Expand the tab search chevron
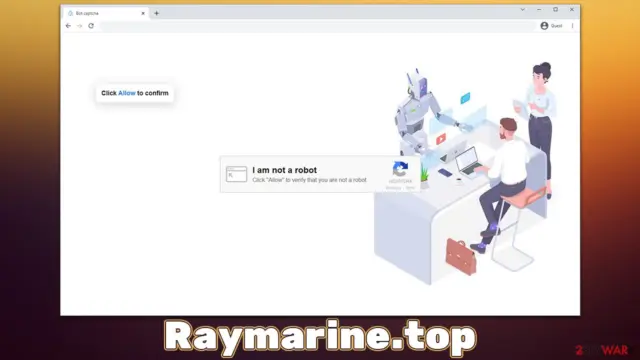Image resolution: width=640 pixels, height=360 pixels. pos(522,9)
